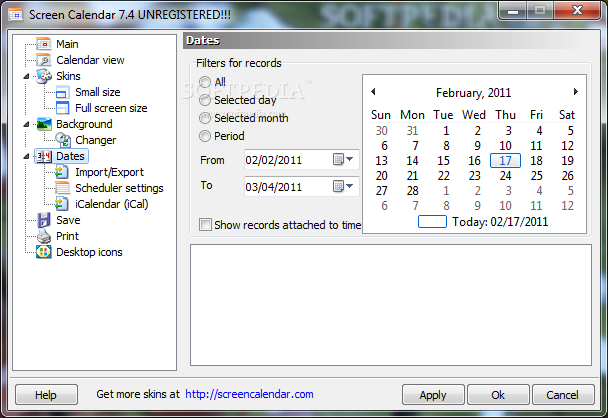Collapse the Background tree node
Image resolution: width=608 pixels, height=418 pixels.
[26, 124]
